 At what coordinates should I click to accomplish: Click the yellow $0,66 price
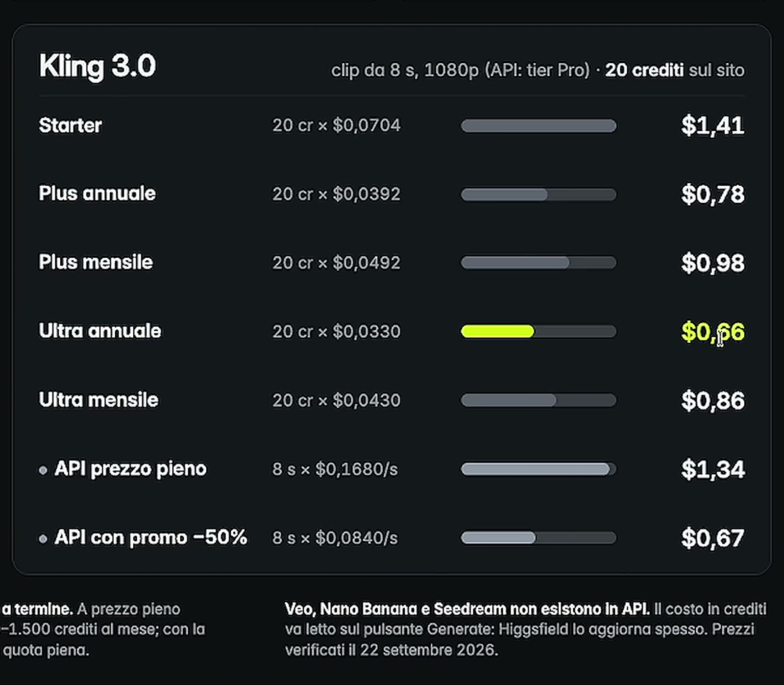pos(713,332)
